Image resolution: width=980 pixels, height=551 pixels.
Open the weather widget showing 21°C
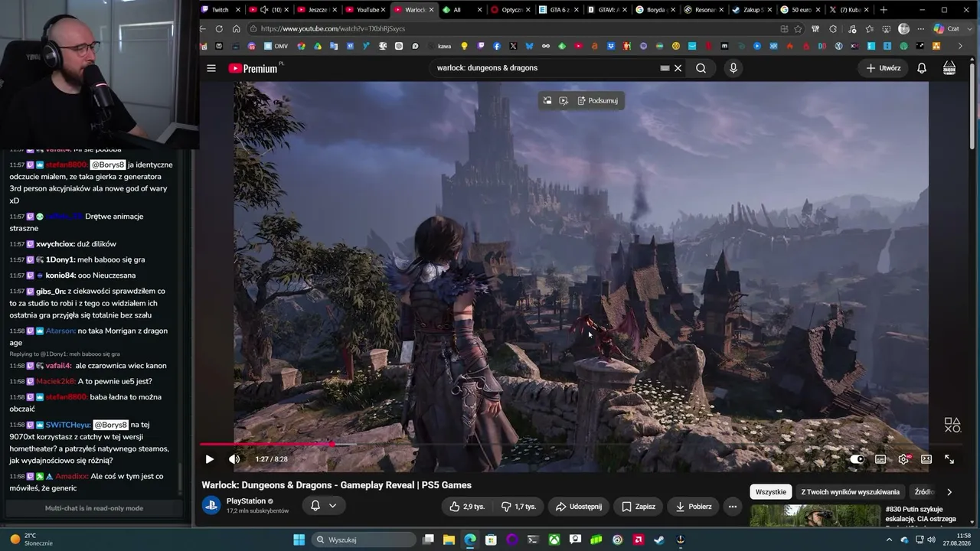tap(31, 540)
